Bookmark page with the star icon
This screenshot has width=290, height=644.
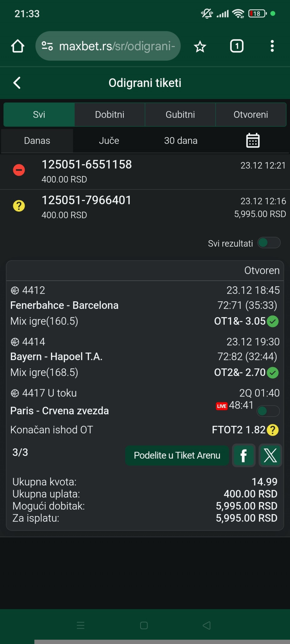(x=200, y=46)
